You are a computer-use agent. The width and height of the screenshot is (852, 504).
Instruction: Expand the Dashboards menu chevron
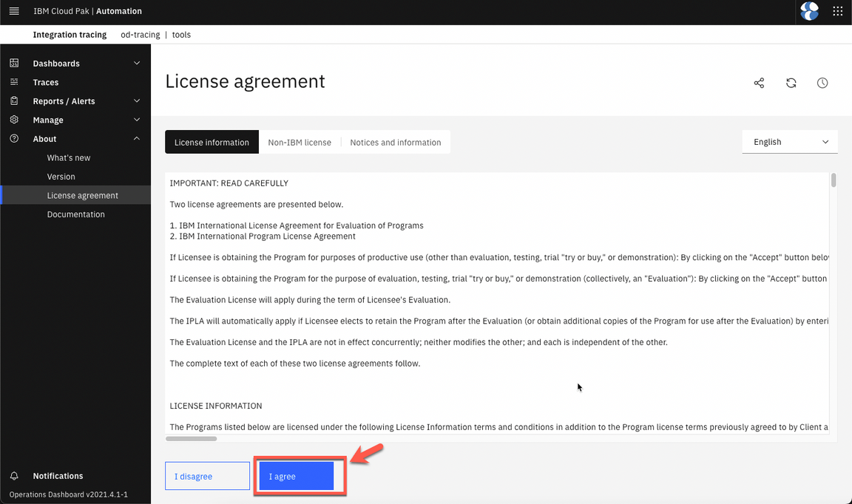pyautogui.click(x=137, y=64)
